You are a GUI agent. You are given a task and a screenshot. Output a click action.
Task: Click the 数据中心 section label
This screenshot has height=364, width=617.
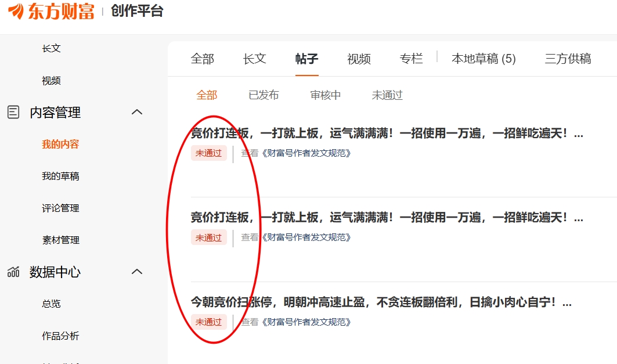(55, 272)
